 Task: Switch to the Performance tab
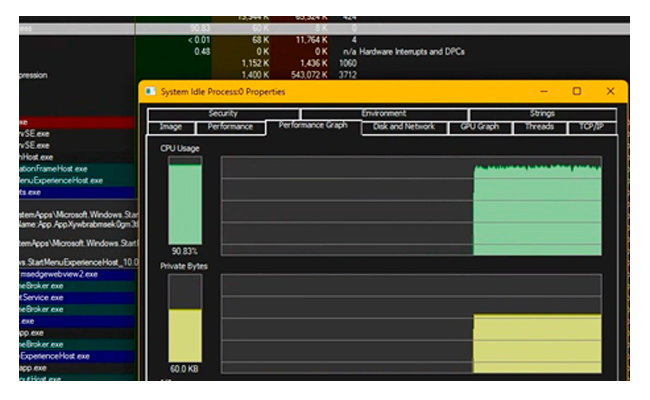coord(230,127)
